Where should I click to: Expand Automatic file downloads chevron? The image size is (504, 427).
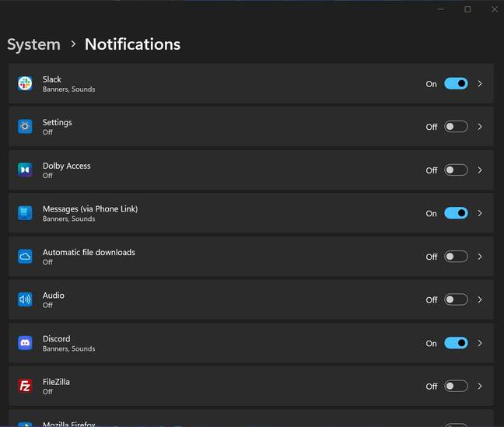pos(480,257)
